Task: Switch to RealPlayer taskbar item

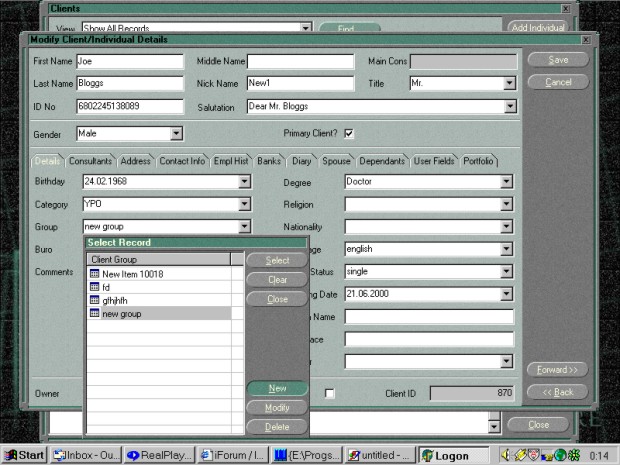Action: click(160, 455)
